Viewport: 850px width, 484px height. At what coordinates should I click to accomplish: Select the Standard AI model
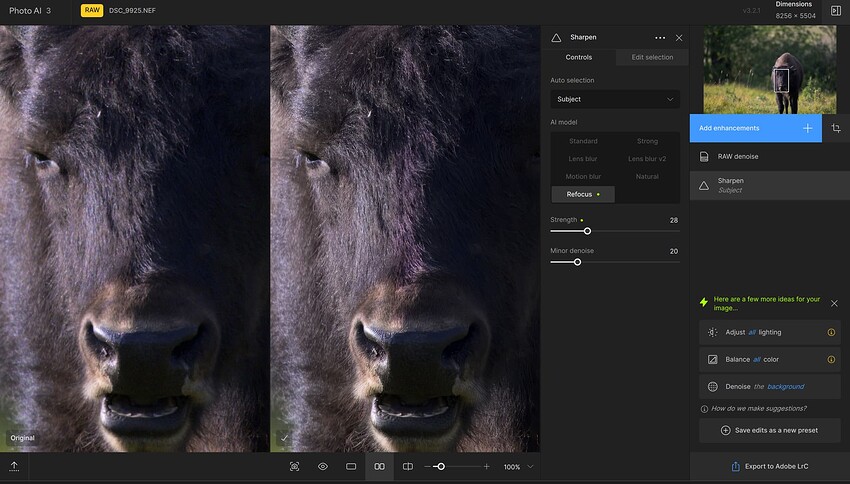tap(583, 141)
